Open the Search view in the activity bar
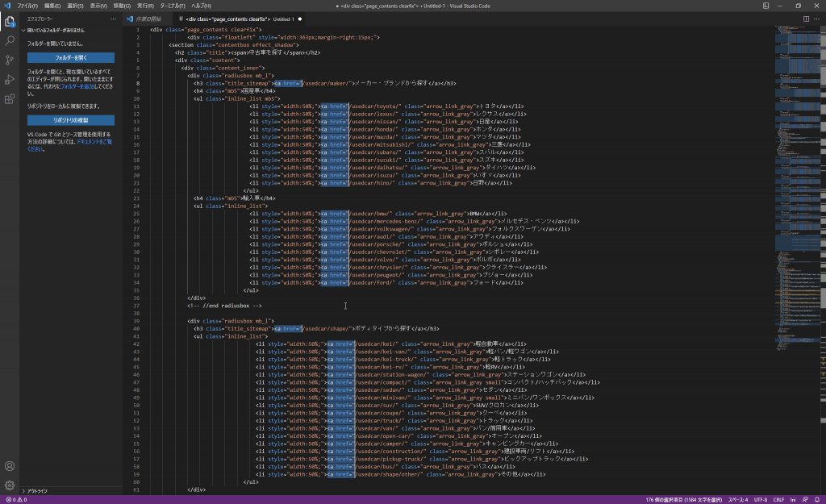The height and width of the screenshot is (504, 826). [10, 40]
